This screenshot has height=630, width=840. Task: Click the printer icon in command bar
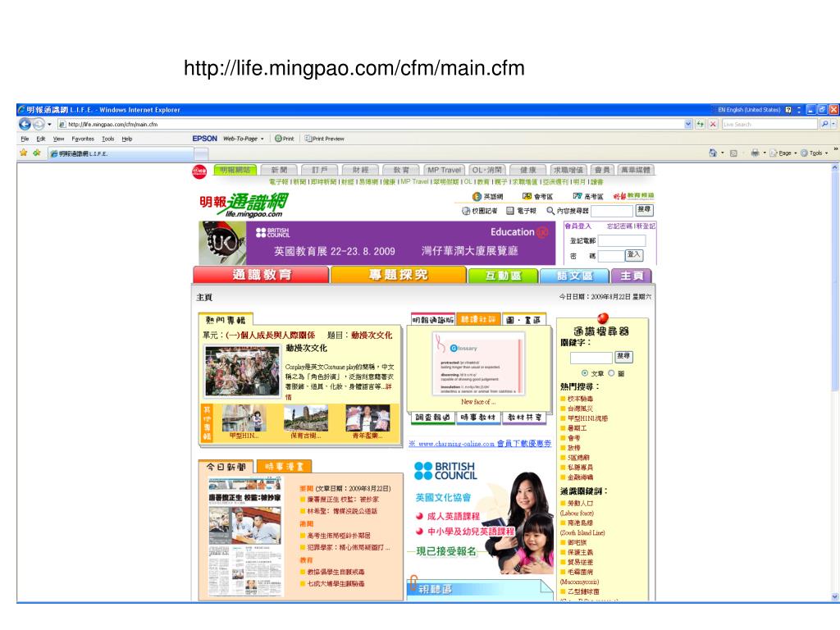tap(755, 153)
